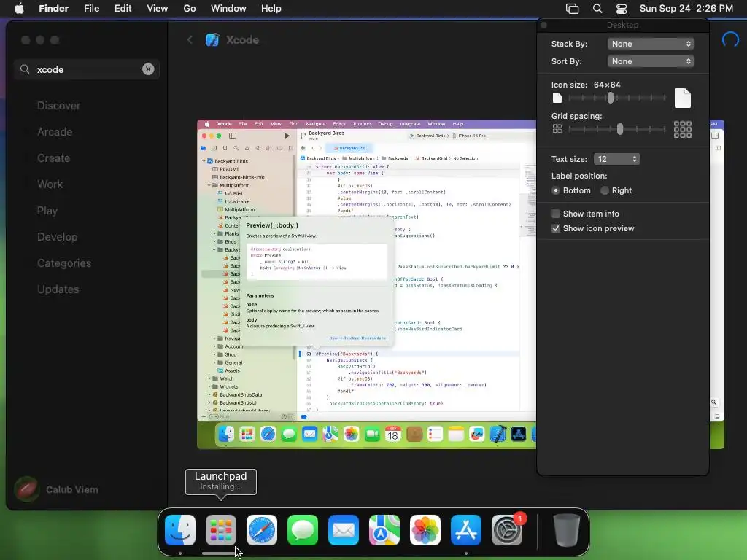Image resolution: width=747 pixels, height=560 pixels.
Task: Click the Icon size slider handle
Action: (x=611, y=98)
